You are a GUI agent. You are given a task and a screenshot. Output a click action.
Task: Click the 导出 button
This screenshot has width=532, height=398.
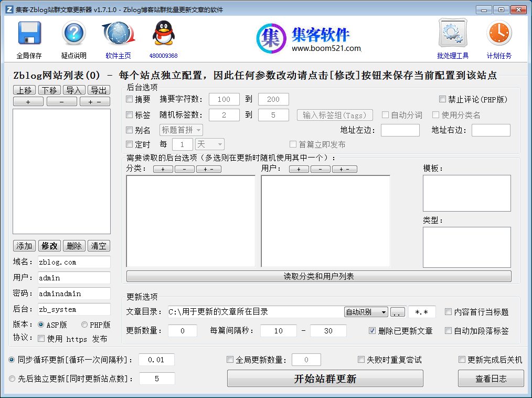[99, 90]
